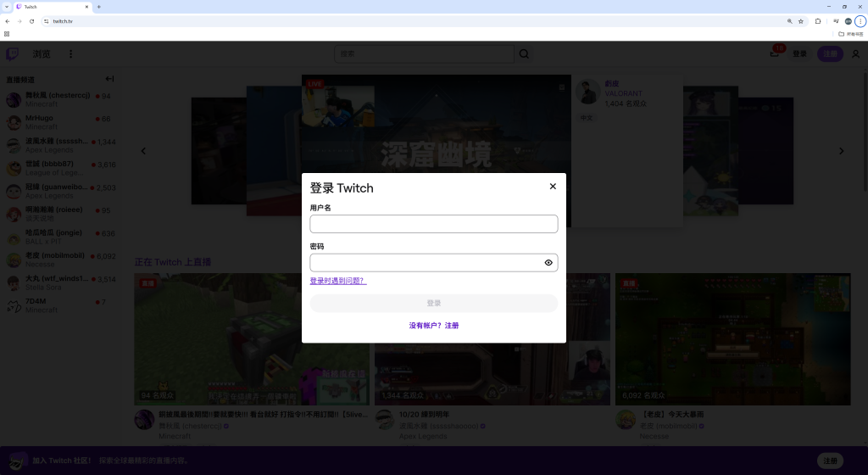Image resolution: width=868 pixels, height=475 pixels.
Task: Open the 浏览 browse tab
Action: [42, 54]
